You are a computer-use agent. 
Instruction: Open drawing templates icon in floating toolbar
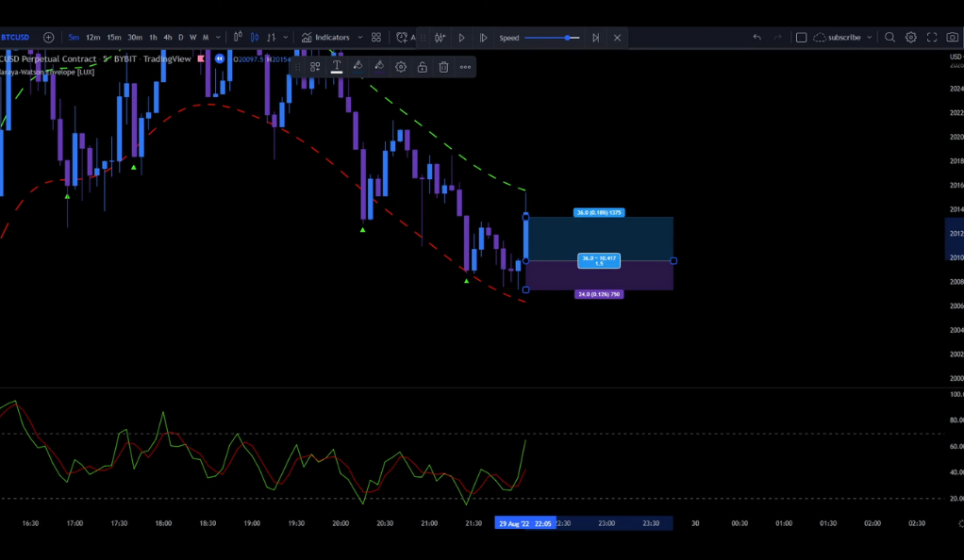click(x=315, y=67)
